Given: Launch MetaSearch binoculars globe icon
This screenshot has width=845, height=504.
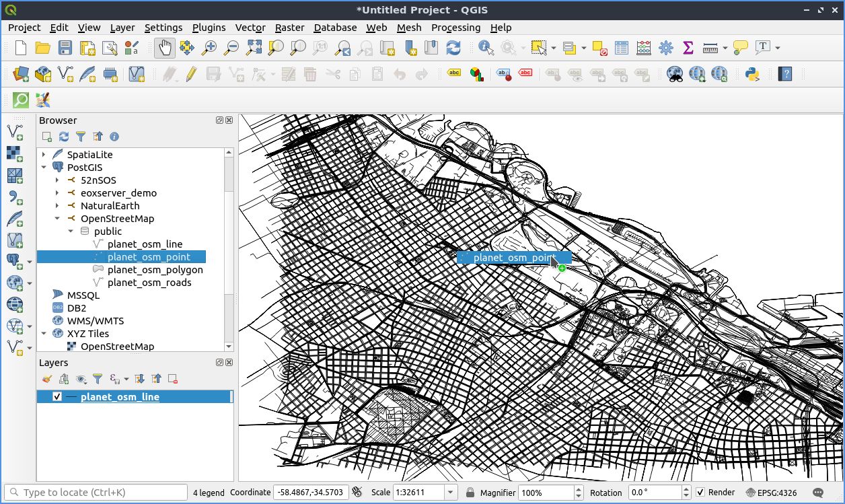Looking at the screenshot, I should coord(675,73).
